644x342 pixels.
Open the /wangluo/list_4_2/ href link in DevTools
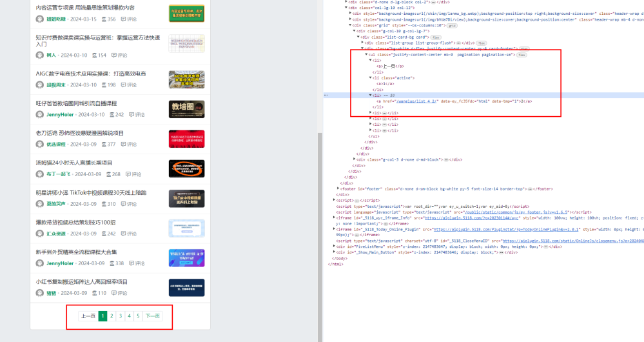click(x=416, y=101)
